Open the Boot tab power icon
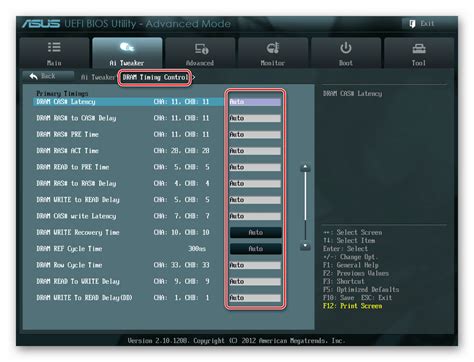The width and height of the screenshot is (474, 362). pyautogui.click(x=346, y=48)
